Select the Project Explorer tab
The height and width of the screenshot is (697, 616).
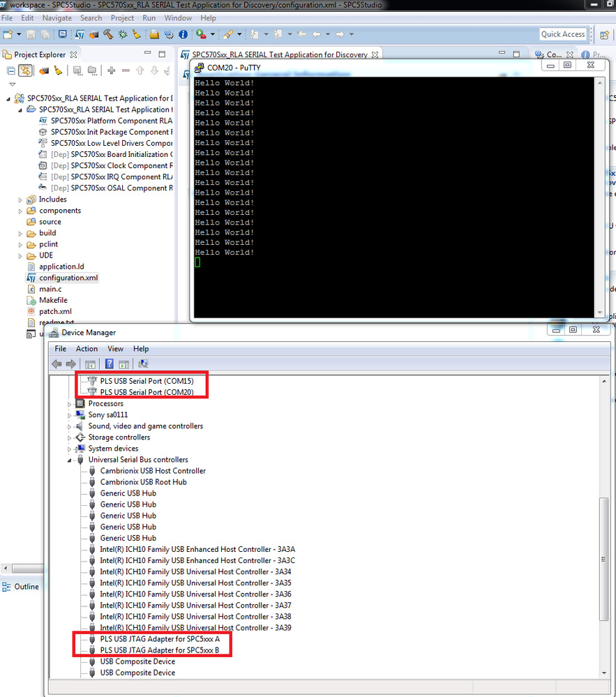40,54
